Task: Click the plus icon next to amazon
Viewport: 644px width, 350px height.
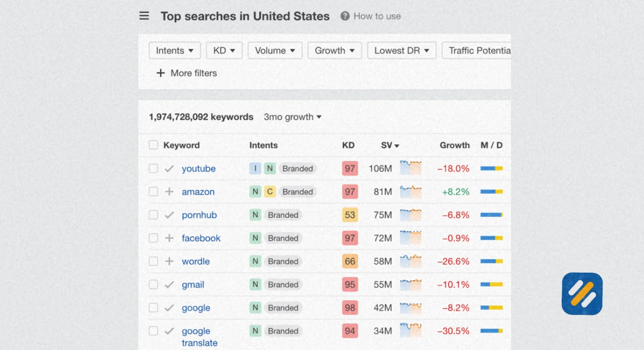Action: pos(169,192)
